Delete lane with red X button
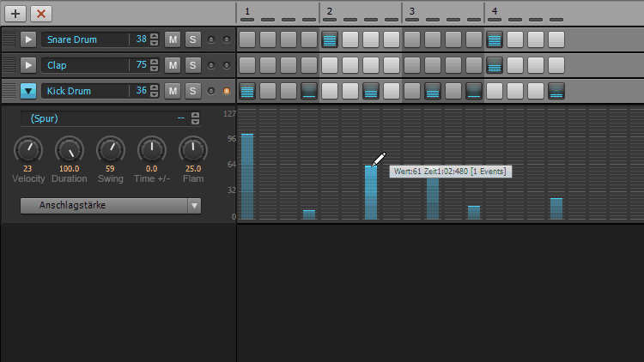This screenshot has height=362, width=644. click(x=41, y=14)
